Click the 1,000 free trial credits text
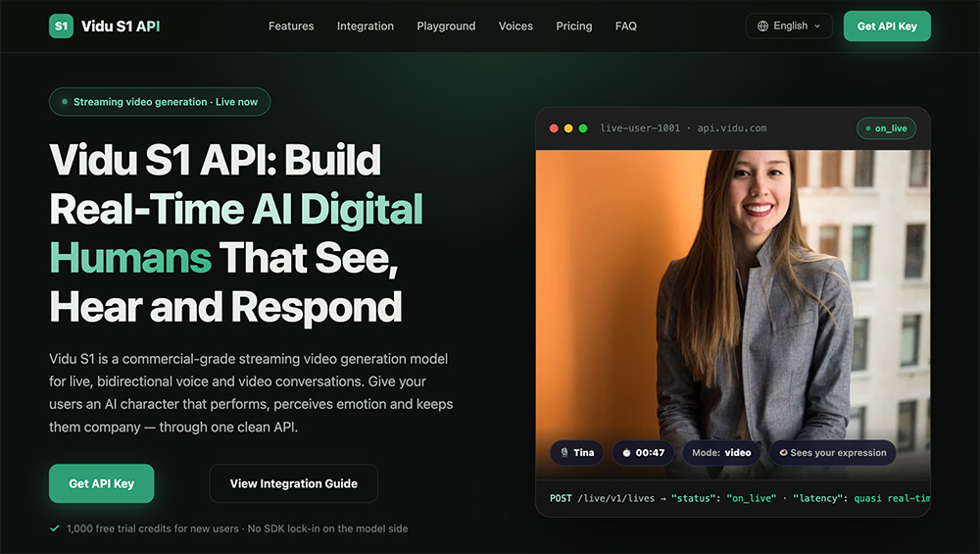This screenshot has height=554, width=980. pos(237,529)
